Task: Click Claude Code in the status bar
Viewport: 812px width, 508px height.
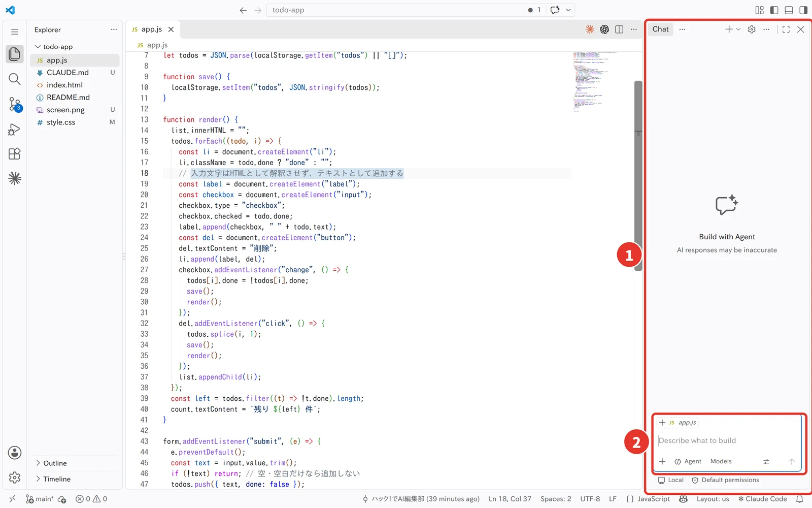Action: (762, 499)
